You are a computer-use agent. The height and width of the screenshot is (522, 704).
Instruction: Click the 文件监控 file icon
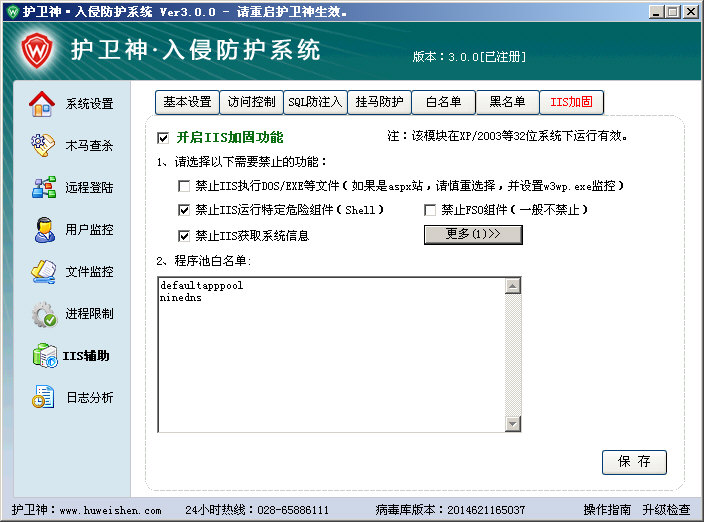tap(44, 272)
